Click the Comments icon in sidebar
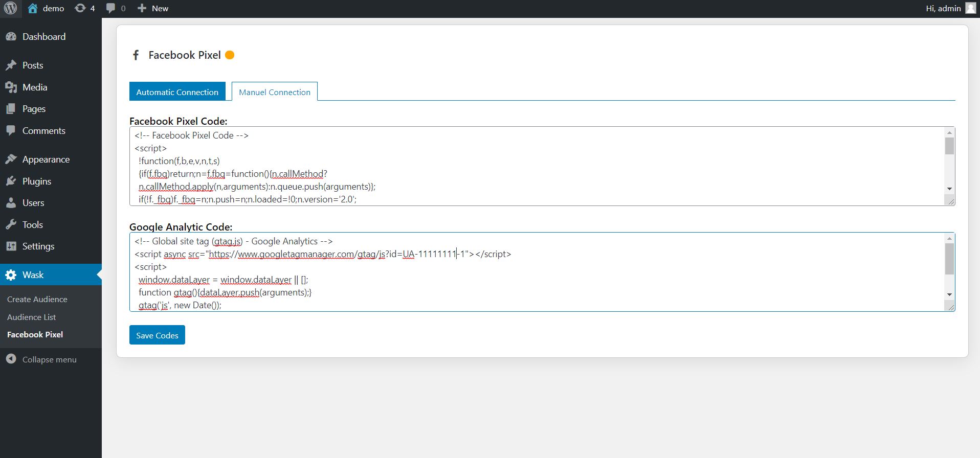This screenshot has width=980, height=458. (11, 130)
